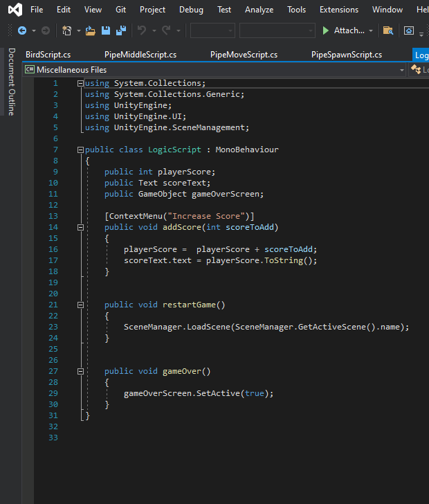Image resolution: width=429 pixels, height=504 pixels.
Task: Switch to the PipeMoveScript.cs tab
Action: 244,55
